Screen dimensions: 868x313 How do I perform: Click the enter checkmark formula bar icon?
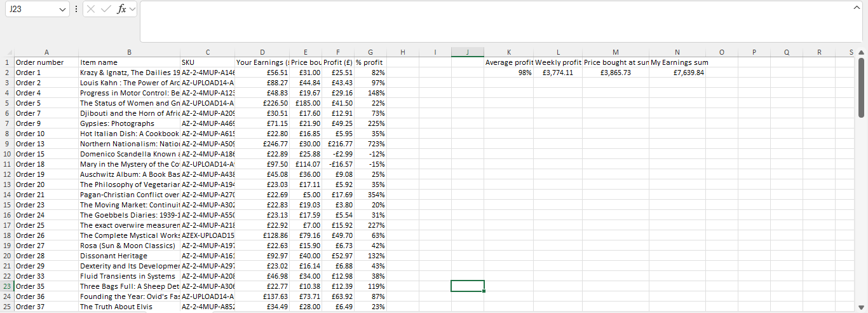point(105,10)
